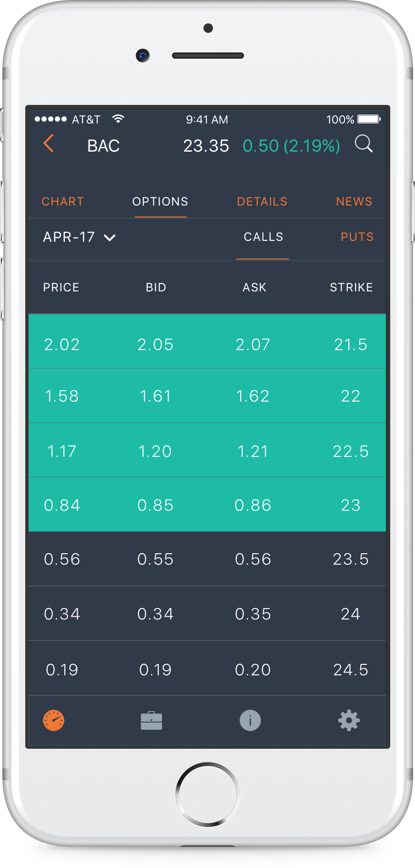Show CALLS options list
Viewport: 415px width, 868px height.
tap(263, 237)
